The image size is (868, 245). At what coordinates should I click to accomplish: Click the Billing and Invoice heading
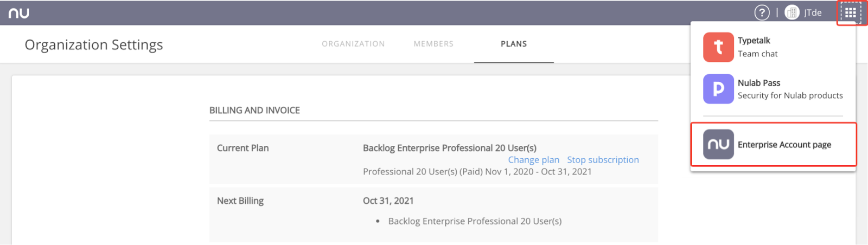(x=254, y=110)
